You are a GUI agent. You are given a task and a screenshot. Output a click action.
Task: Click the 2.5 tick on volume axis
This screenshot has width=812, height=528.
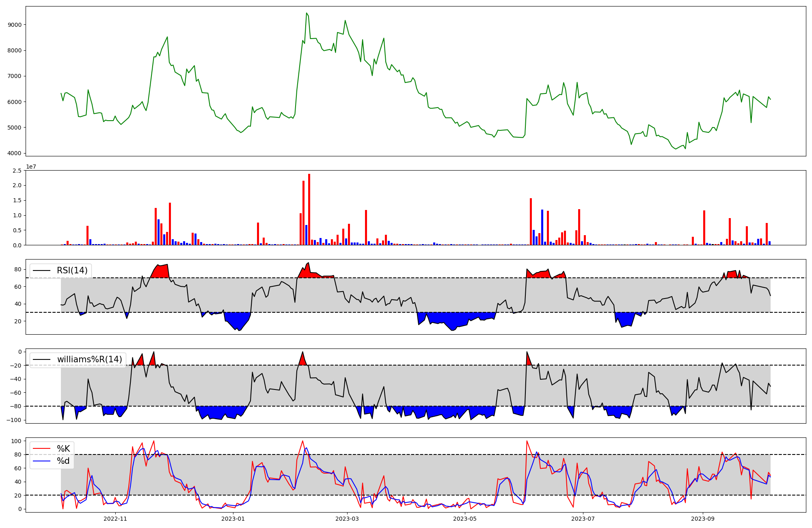(x=17, y=171)
